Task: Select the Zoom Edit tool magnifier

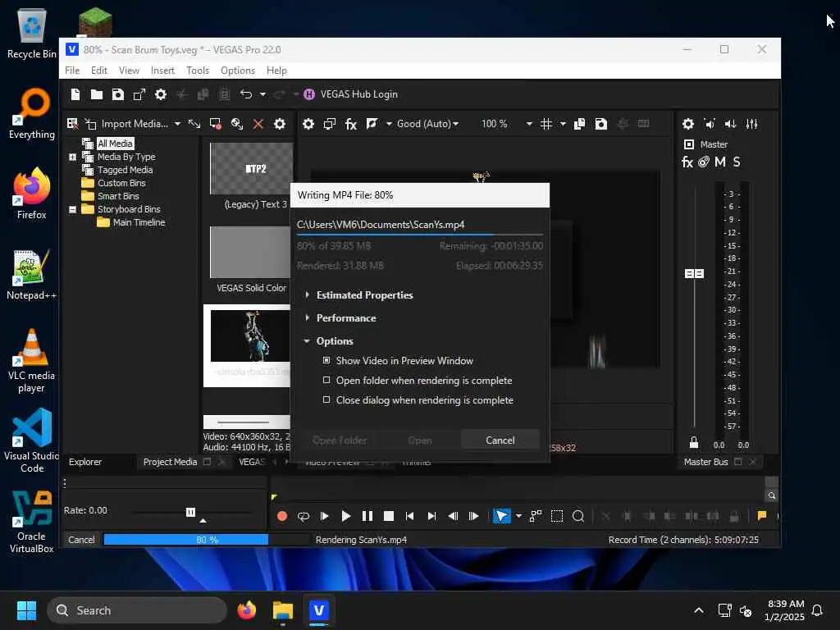Action: point(578,516)
